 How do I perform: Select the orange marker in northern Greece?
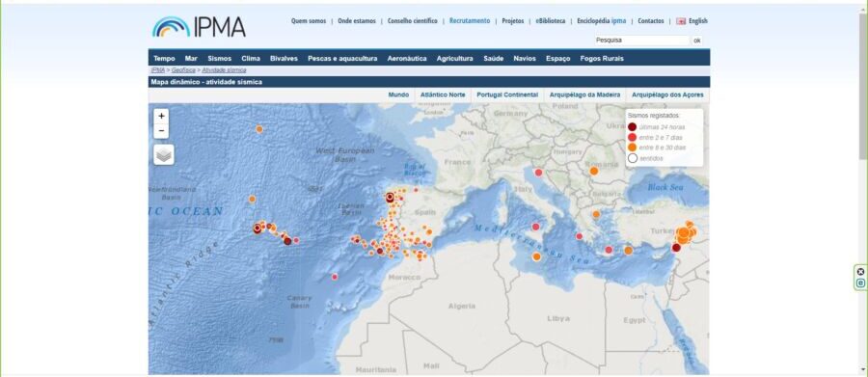[x=596, y=214]
